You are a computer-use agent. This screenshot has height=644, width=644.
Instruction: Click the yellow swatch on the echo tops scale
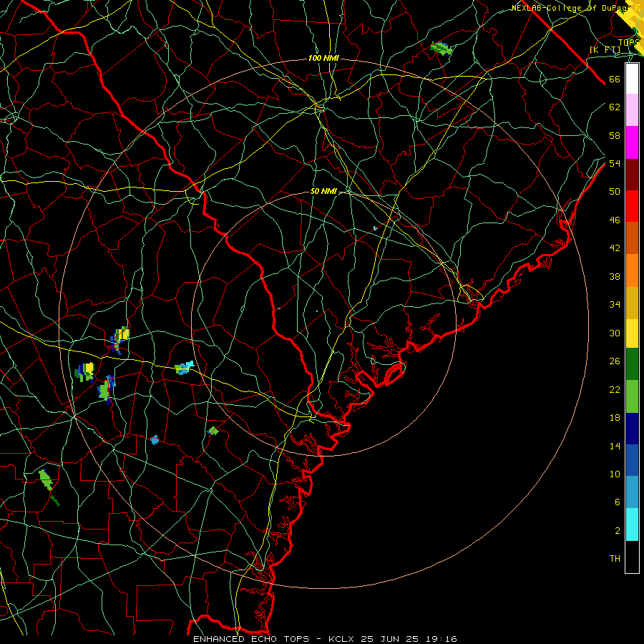(632, 333)
